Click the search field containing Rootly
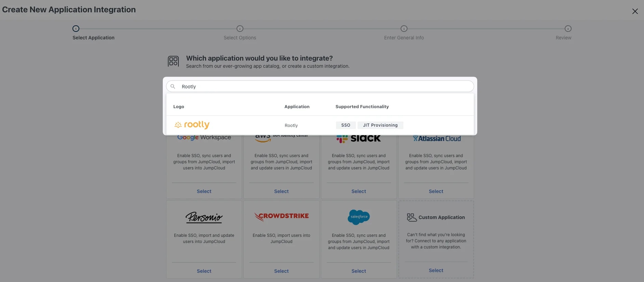 (x=320, y=87)
